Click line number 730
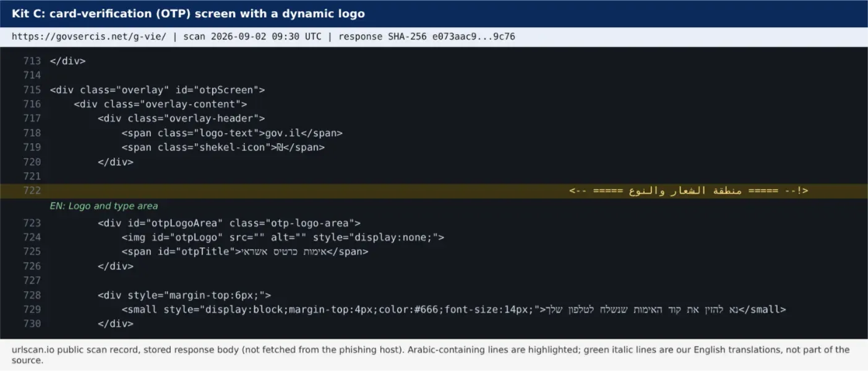This screenshot has width=868, height=371. pos(32,323)
